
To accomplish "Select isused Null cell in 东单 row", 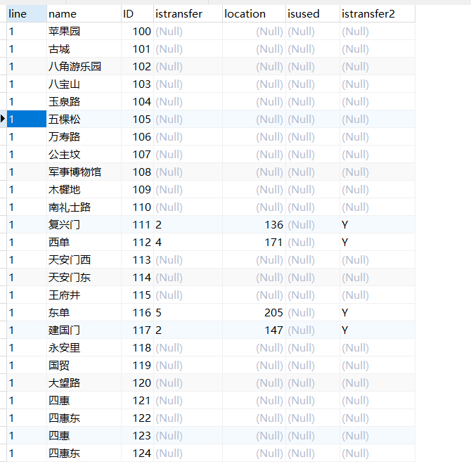I will click(x=313, y=313).
